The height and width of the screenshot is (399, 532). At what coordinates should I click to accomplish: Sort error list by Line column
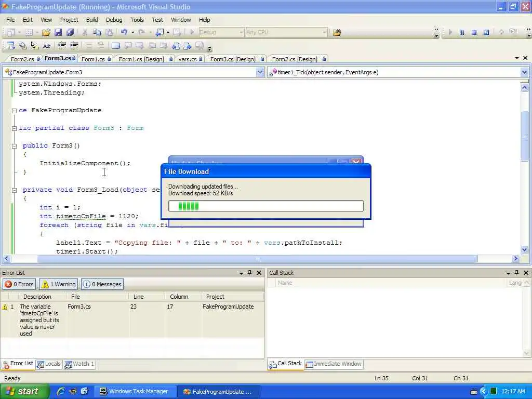tap(147, 297)
